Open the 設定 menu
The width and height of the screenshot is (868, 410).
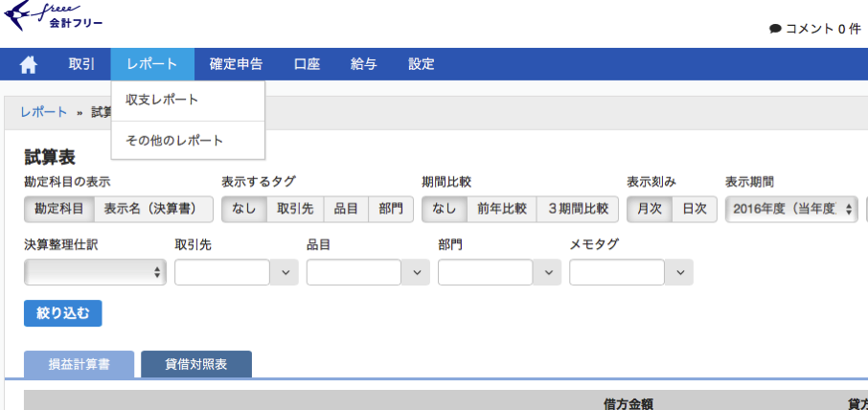[422, 64]
